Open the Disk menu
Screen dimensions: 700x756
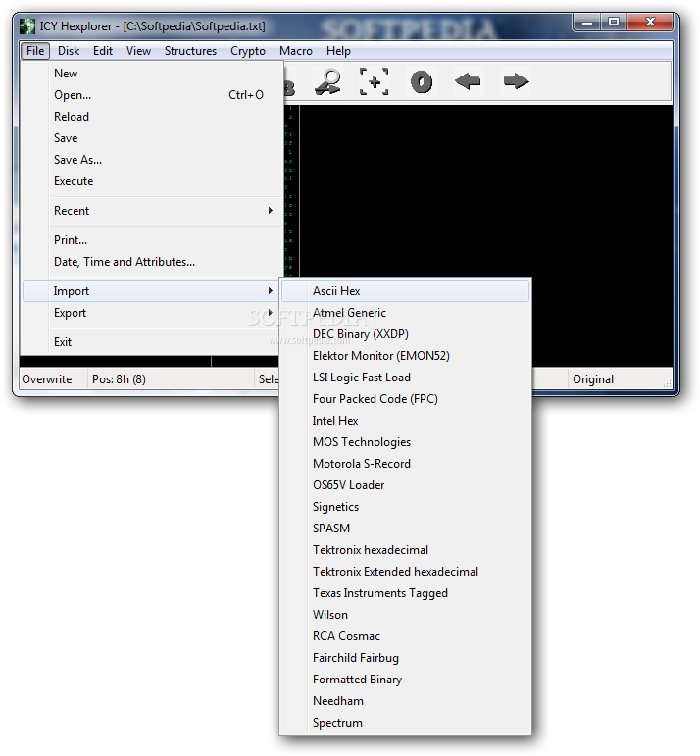click(x=69, y=51)
